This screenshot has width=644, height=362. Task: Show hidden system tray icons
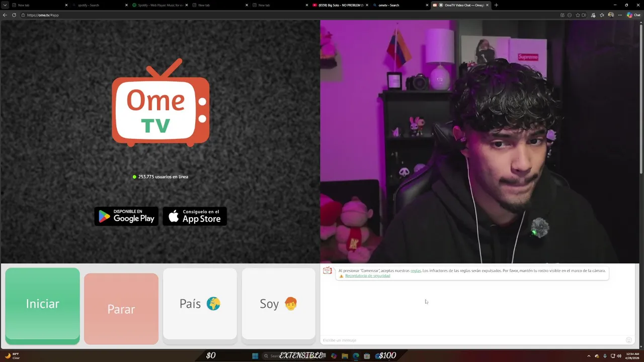(589, 356)
